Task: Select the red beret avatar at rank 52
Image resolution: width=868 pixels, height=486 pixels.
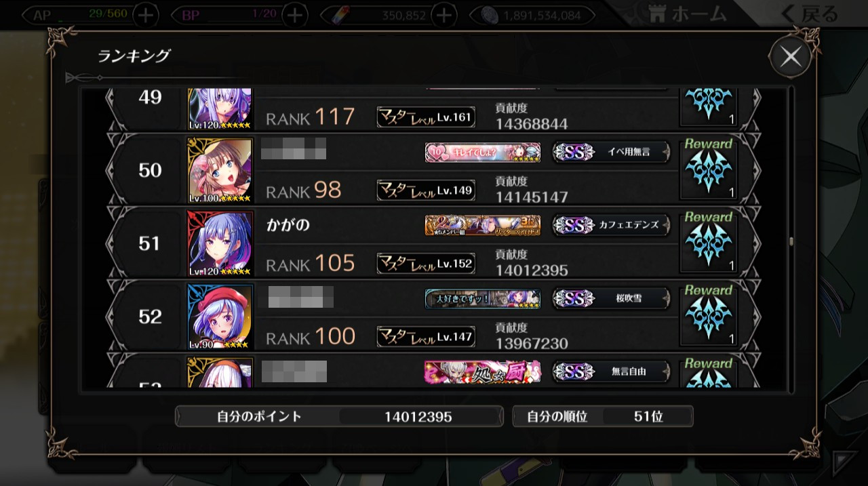Action: point(220,317)
